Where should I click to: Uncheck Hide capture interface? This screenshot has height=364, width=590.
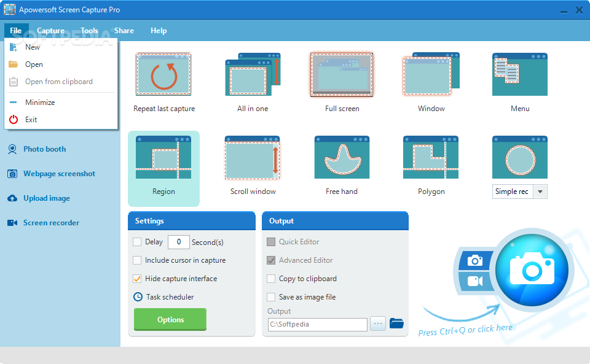(137, 278)
